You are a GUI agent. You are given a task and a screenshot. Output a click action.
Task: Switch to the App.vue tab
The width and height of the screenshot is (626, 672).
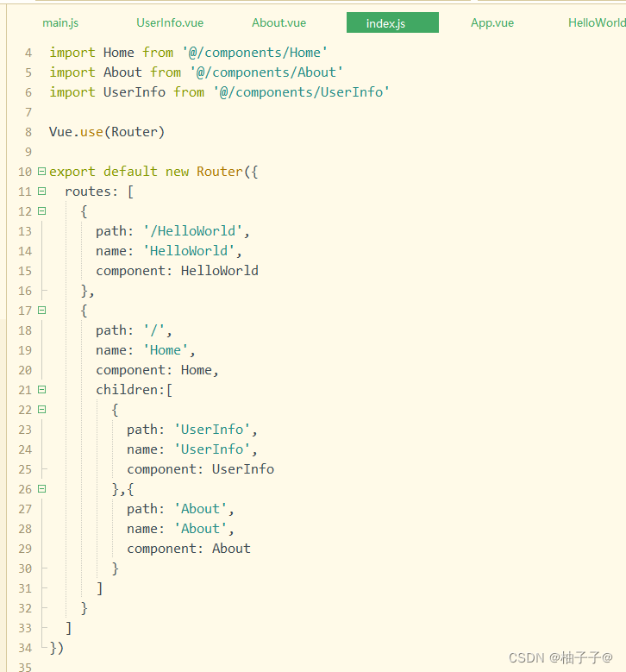492,22
